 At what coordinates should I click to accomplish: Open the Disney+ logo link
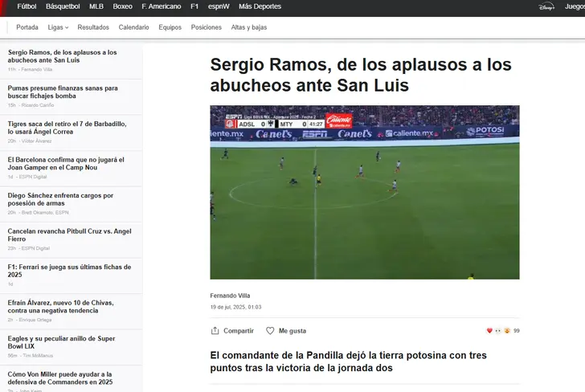coord(546,6)
